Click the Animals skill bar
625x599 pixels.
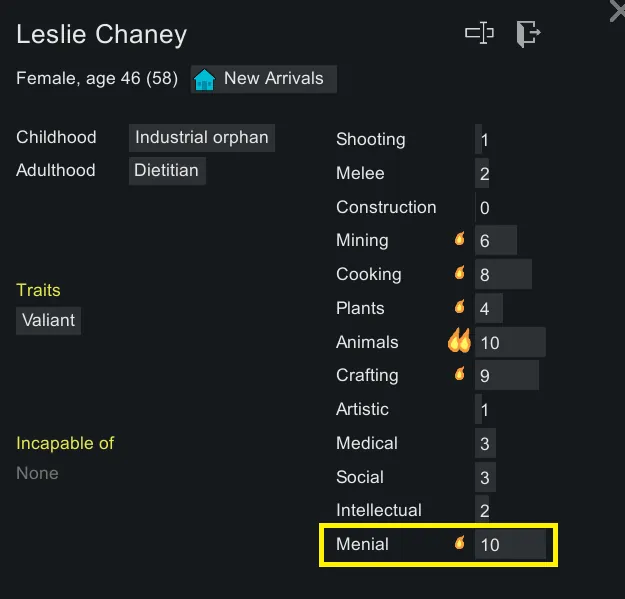pyautogui.click(x=510, y=342)
